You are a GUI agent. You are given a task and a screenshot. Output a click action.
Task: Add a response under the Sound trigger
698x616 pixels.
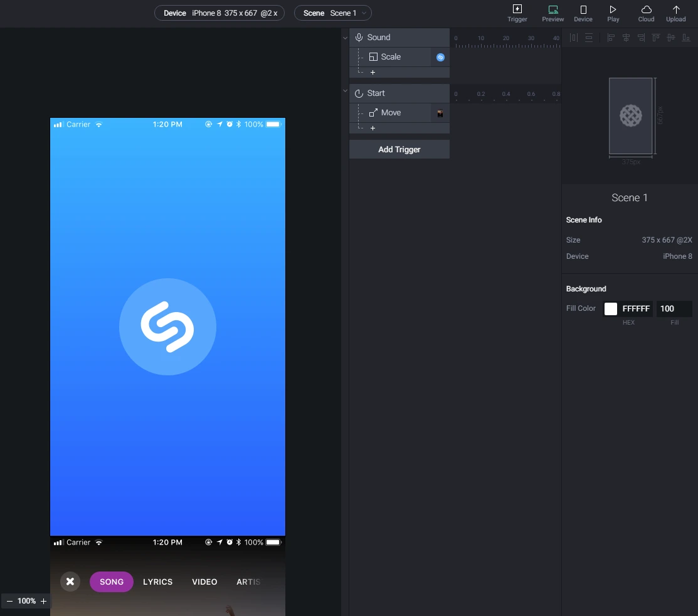click(x=373, y=72)
